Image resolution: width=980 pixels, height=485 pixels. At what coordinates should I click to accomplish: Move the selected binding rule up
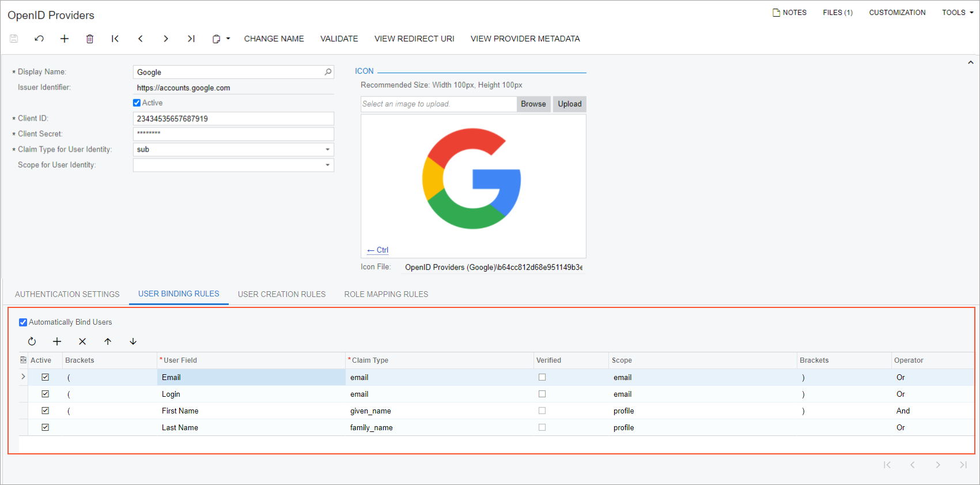pyautogui.click(x=108, y=341)
